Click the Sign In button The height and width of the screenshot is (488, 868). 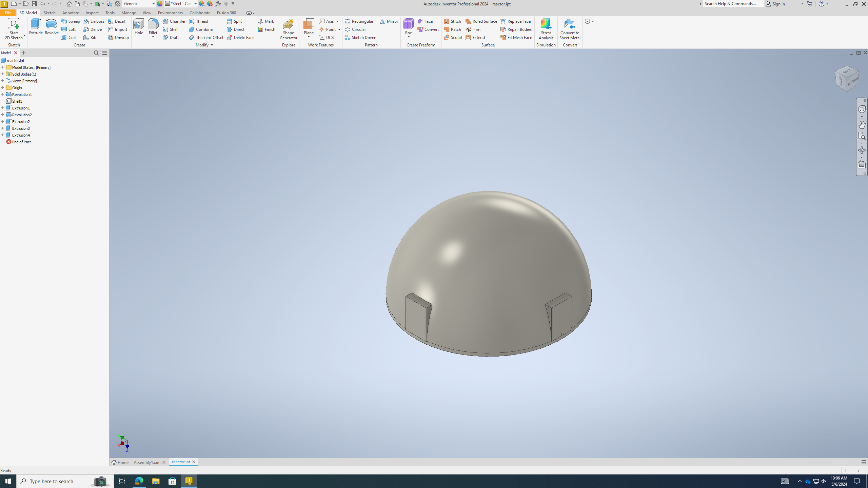776,4
